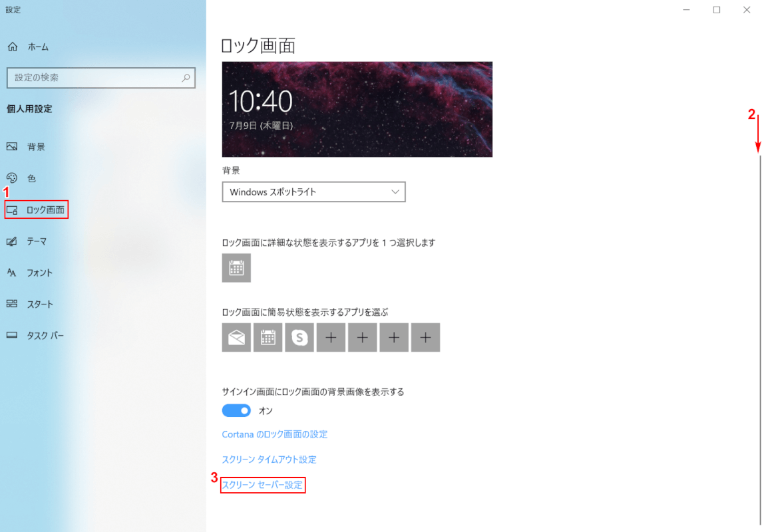Viewport: 762px width, 532px height.
Task: Select ロック画面 in sidebar
Action: tap(45, 210)
